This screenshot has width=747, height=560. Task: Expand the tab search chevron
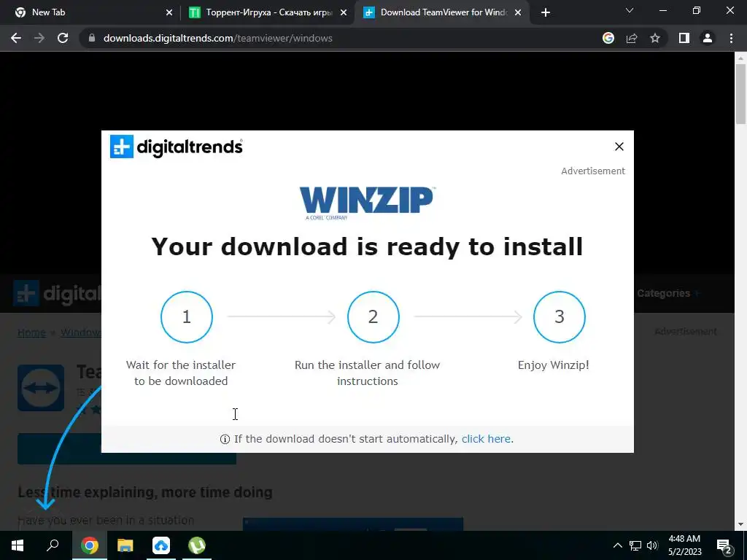pyautogui.click(x=630, y=10)
